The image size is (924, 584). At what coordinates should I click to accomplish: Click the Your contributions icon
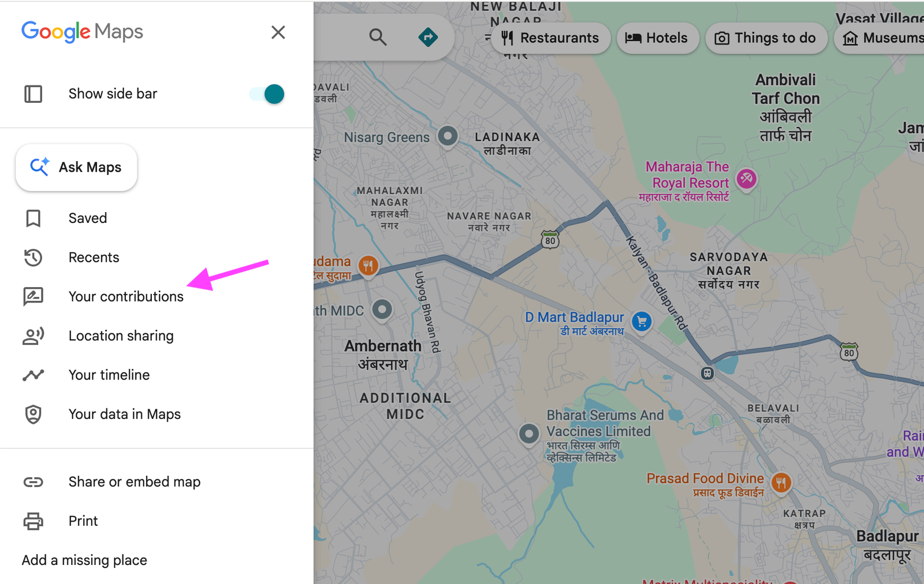pos(33,296)
